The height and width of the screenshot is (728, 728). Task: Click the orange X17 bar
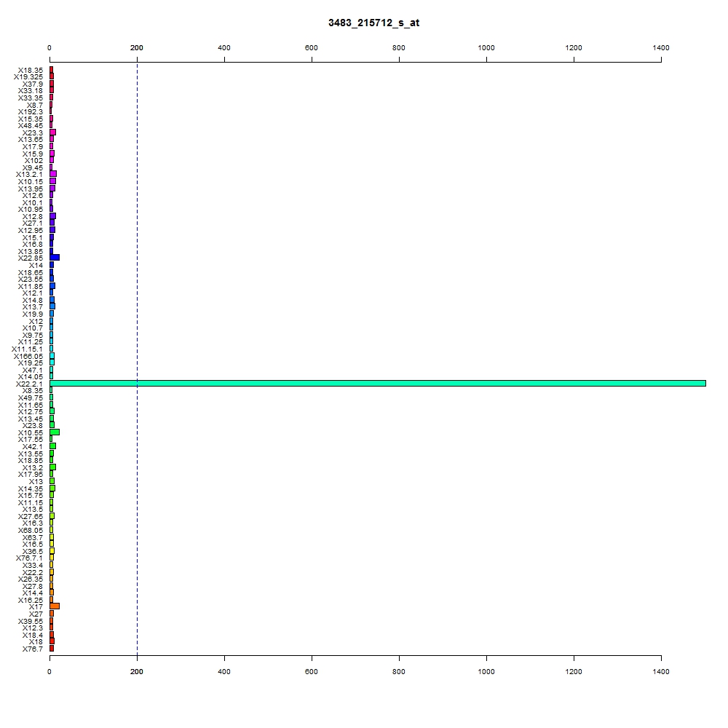tap(55, 606)
